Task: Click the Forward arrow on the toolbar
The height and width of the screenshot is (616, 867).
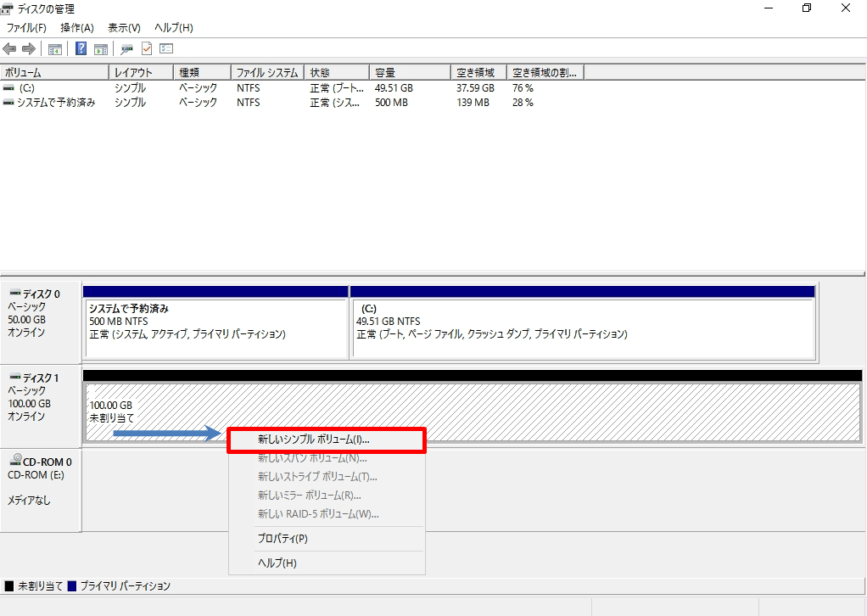Action: (x=28, y=48)
